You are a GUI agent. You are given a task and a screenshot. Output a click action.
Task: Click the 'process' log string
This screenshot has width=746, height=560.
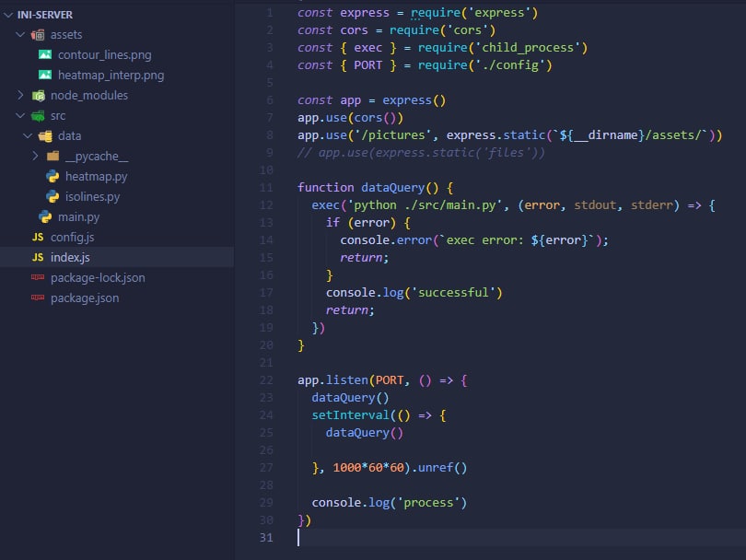coord(428,503)
